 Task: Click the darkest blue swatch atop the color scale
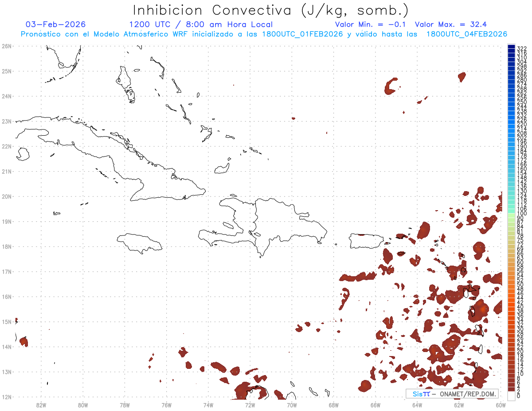[511, 47]
